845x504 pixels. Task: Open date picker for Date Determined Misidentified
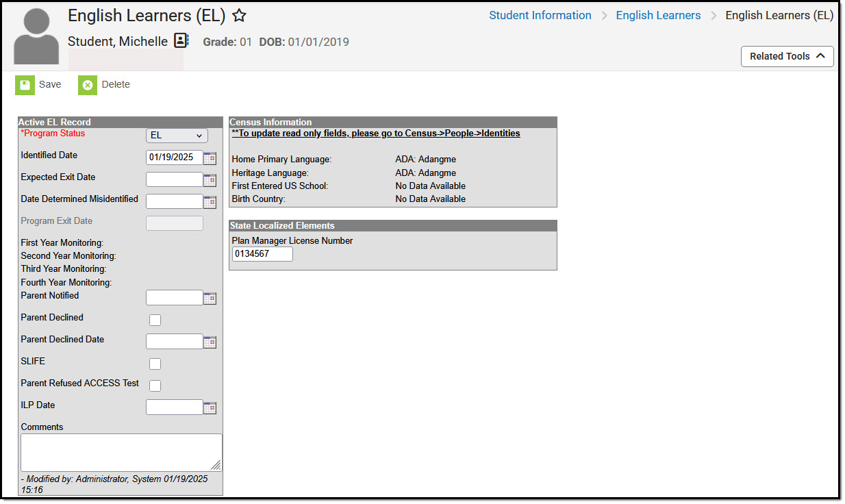click(210, 201)
